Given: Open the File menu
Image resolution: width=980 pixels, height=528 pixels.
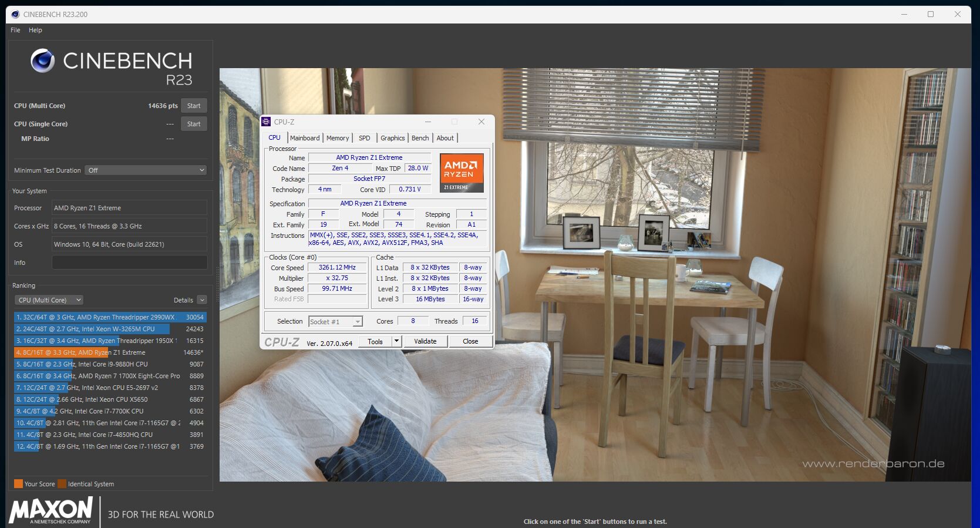Looking at the screenshot, I should [15, 30].
